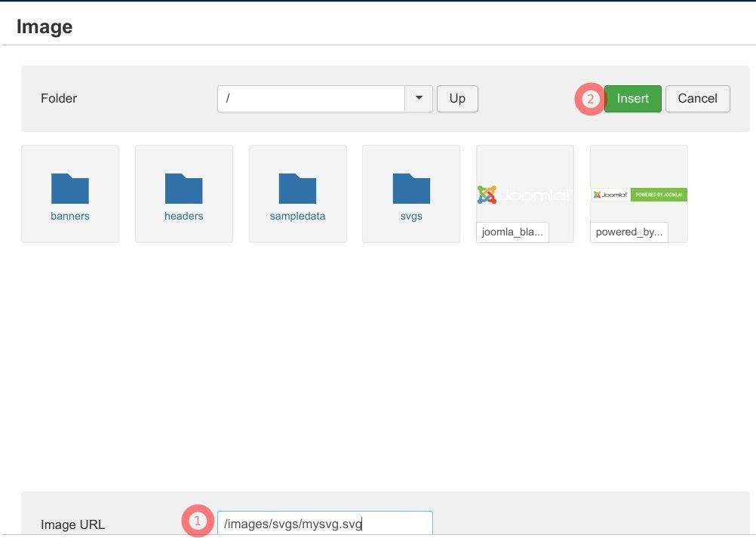Select the Powered by Joomla thumbnail
Viewport: 756px width, 538px height.
pyautogui.click(x=639, y=195)
